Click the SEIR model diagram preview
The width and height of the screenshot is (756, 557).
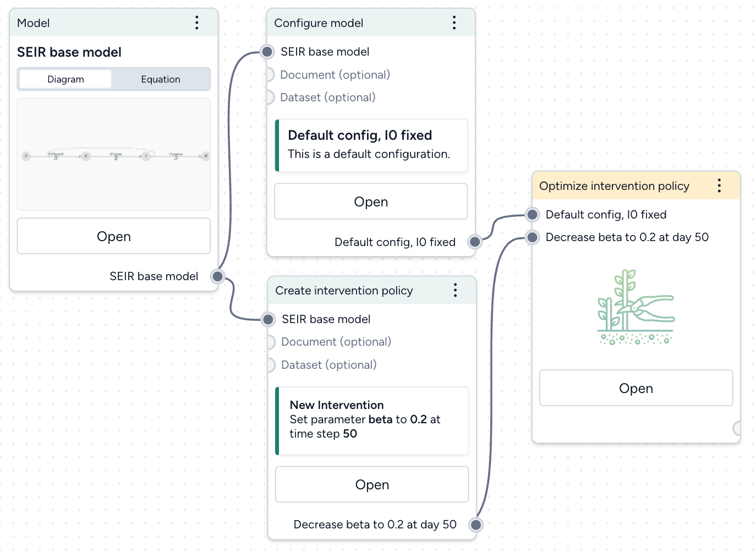tap(113, 156)
